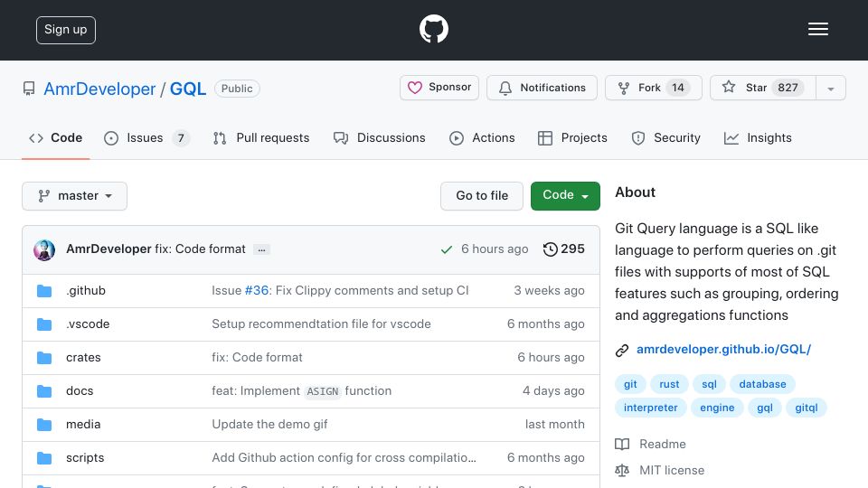868x488 pixels.
Task: Open 'Setup recommendtation file for vscode' commit
Action: 321,324
